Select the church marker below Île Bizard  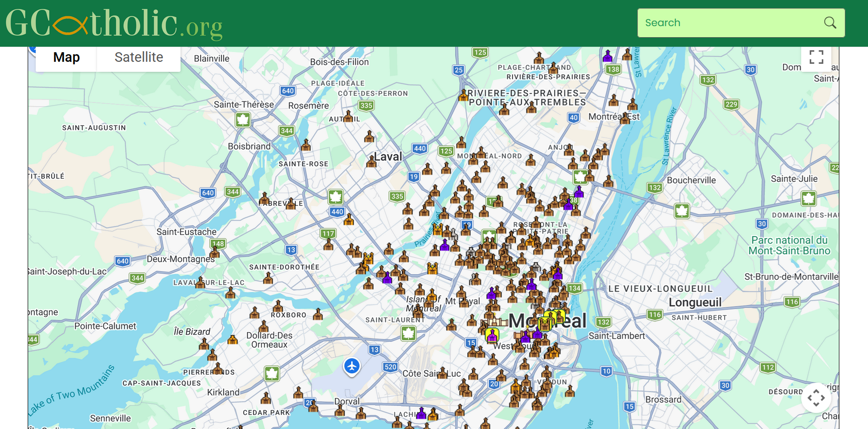click(204, 344)
